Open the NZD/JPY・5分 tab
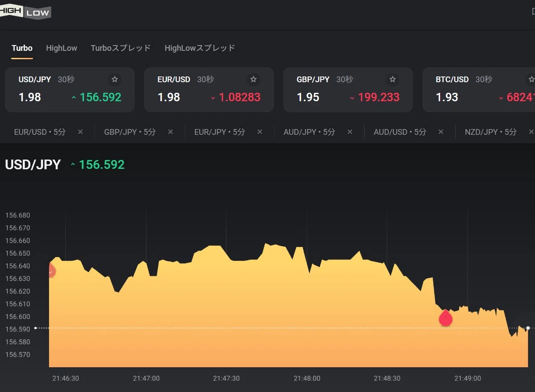535x392 pixels. [x=490, y=132]
